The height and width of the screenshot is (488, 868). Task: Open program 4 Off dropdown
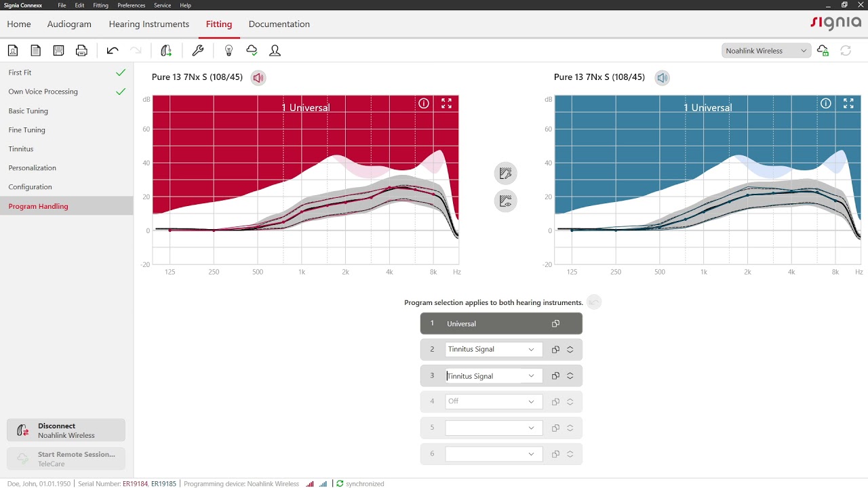point(494,402)
